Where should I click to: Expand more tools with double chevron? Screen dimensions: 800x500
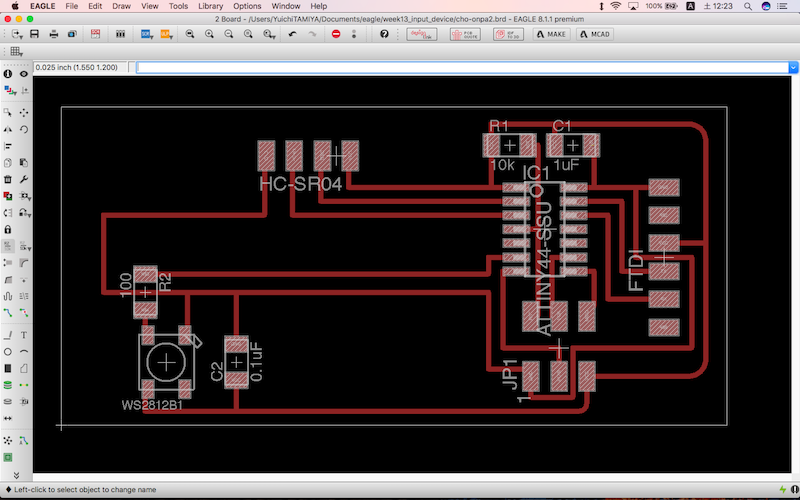16,475
